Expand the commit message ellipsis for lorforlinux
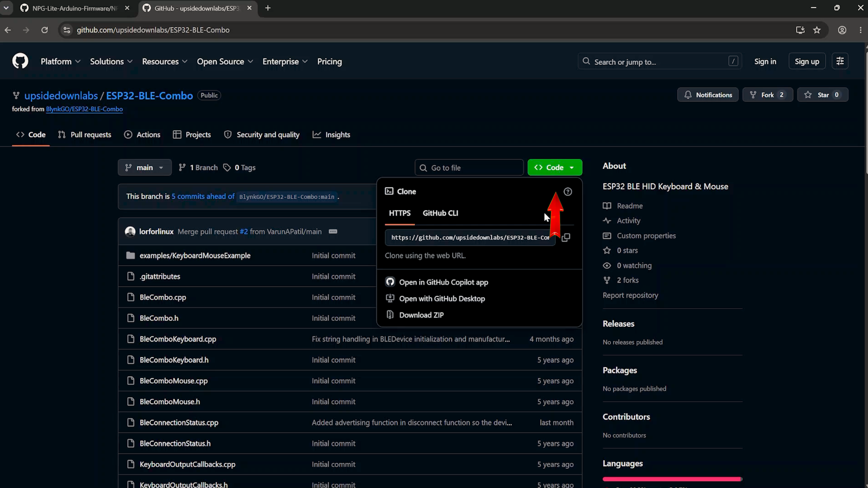The width and height of the screenshot is (868, 488). click(x=333, y=231)
